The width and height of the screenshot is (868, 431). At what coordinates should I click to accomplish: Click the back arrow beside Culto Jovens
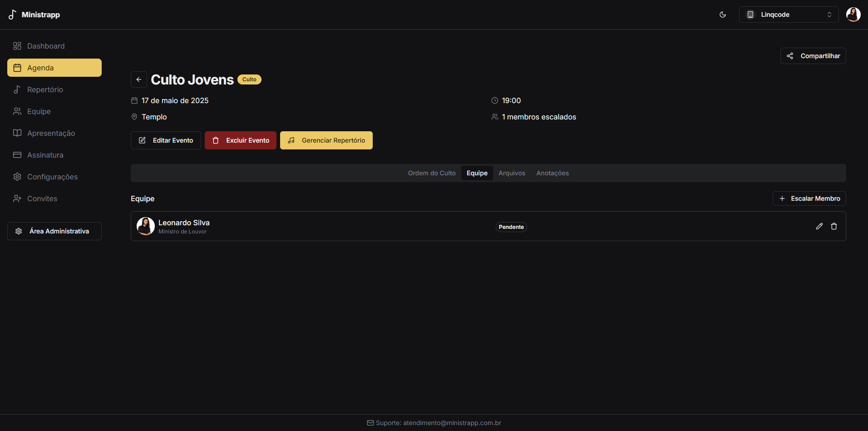click(139, 79)
